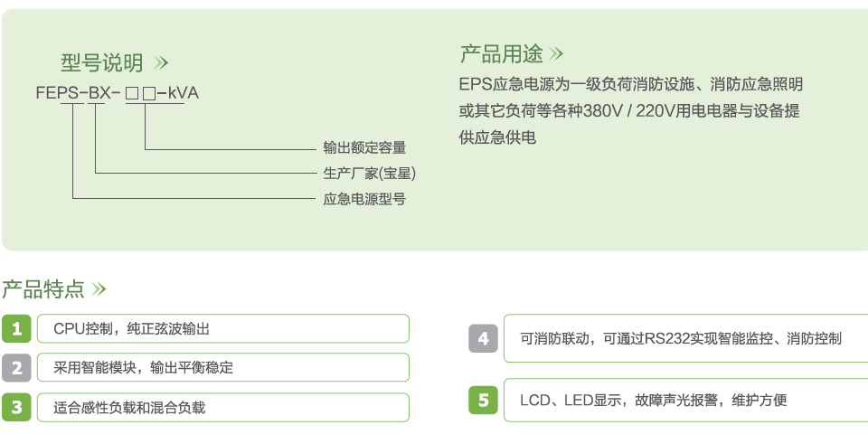Select the 产品用途 heading
868x444 pixels.
point(502,53)
